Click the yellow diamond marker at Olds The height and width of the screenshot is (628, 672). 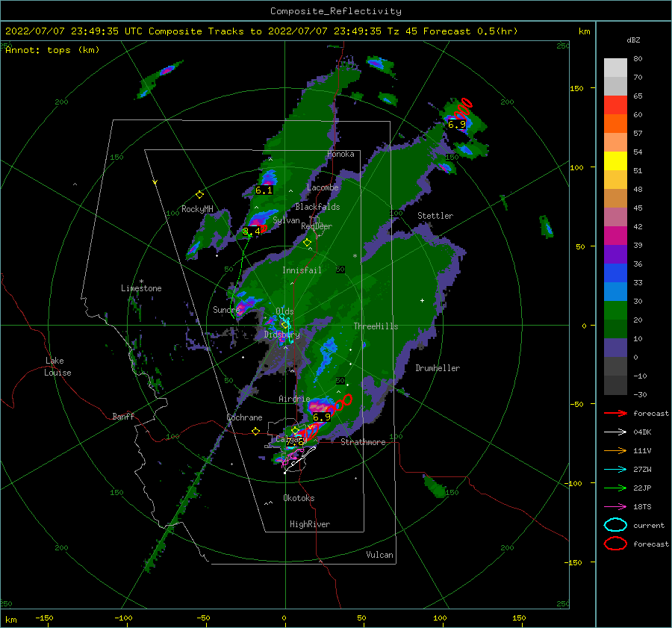tap(284, 325)
